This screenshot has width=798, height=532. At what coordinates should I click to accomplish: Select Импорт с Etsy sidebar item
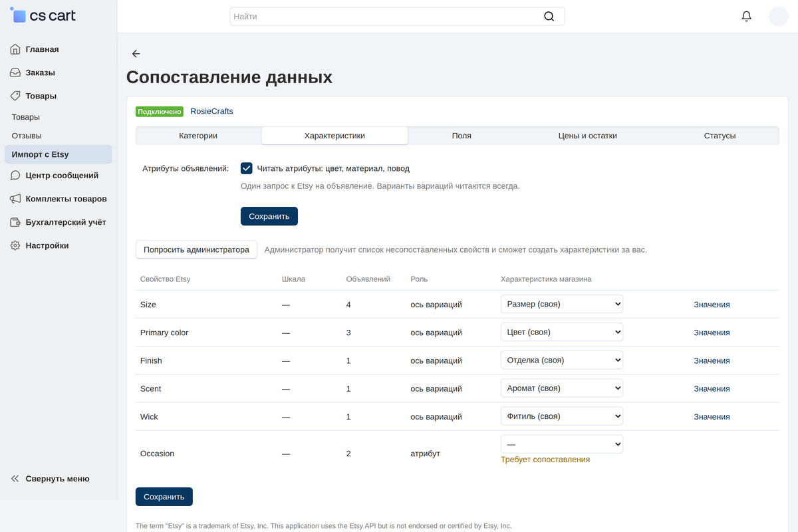point(58,154)
